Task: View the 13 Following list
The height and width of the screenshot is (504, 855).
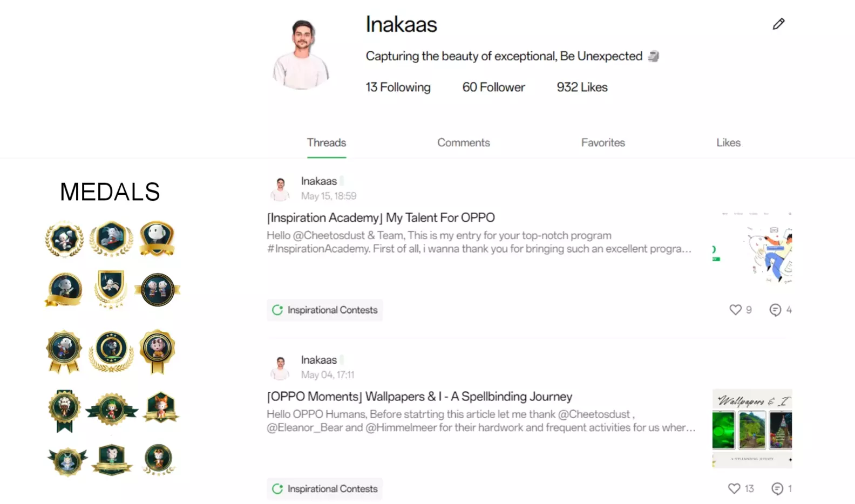Action: click(398, 87)
